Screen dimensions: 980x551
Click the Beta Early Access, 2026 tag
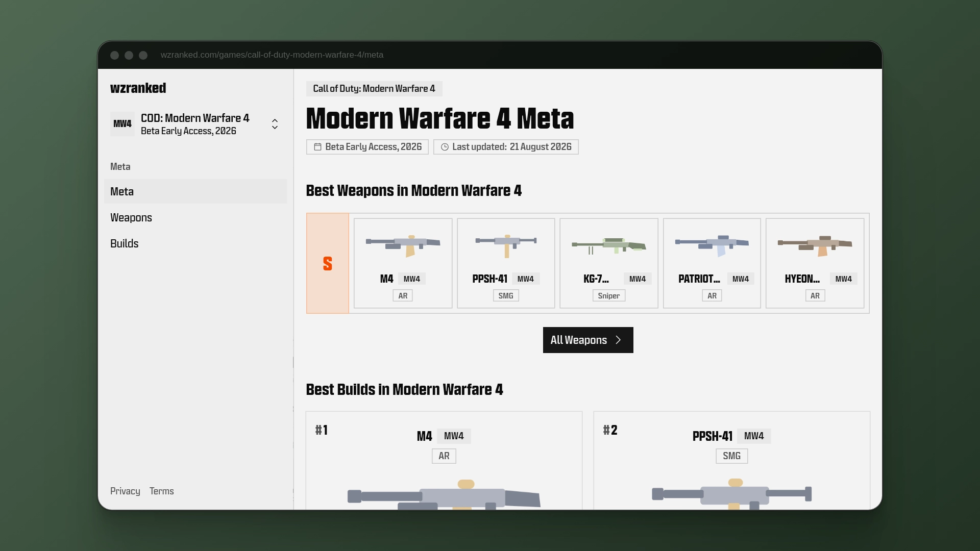[x=367, y=147]
